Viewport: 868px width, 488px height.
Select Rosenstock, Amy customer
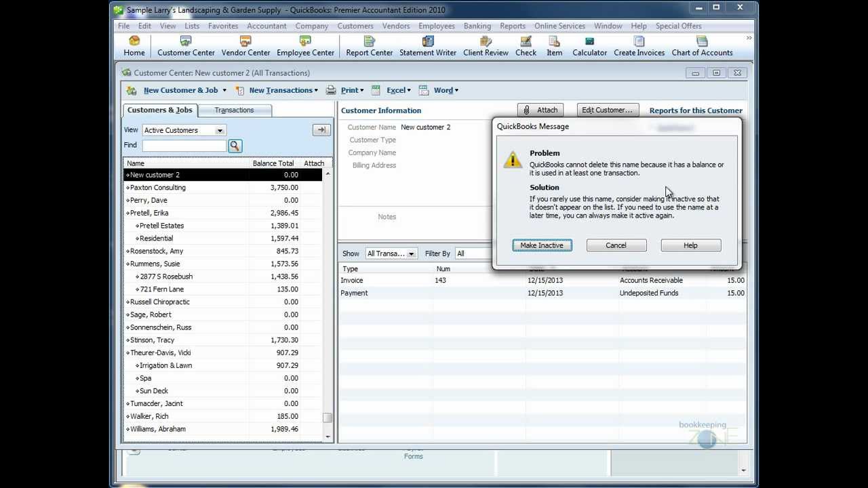coord(223,251)
